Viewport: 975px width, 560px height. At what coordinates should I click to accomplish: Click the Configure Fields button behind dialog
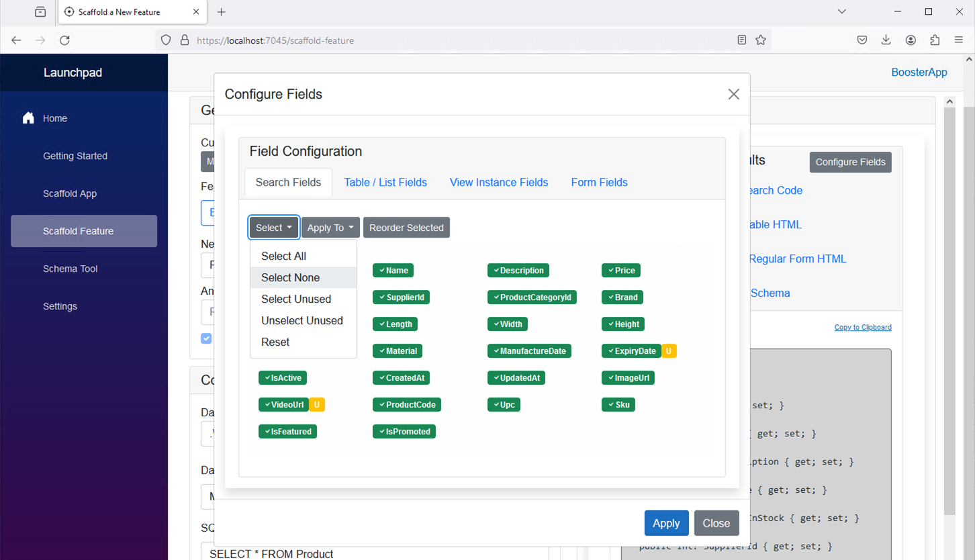[x=850, y=162]
